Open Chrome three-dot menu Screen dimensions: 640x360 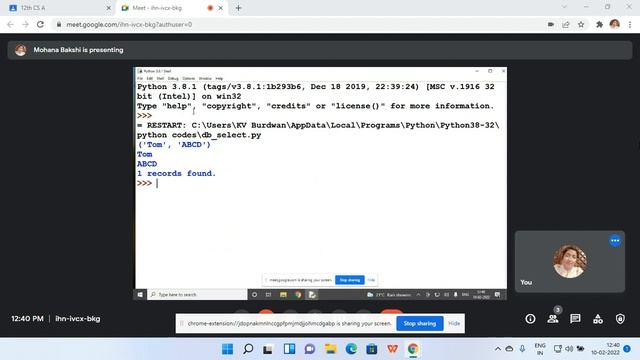pos(630,24)
